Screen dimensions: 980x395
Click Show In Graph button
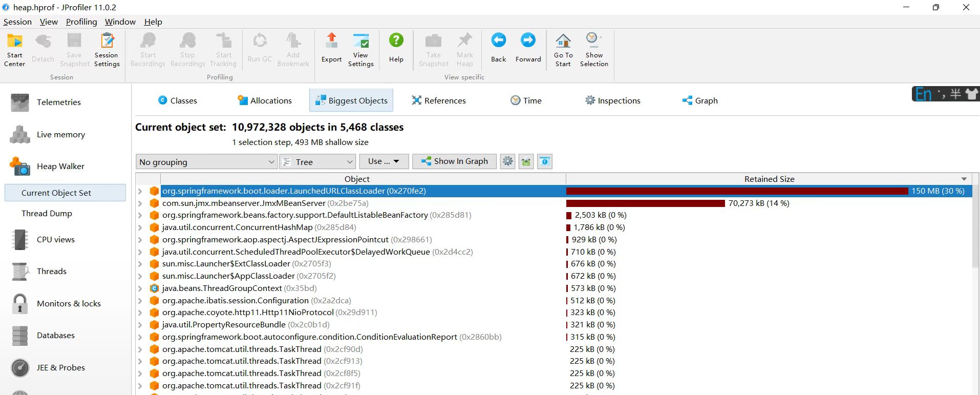pyautogui.click(x=455, y=161)
